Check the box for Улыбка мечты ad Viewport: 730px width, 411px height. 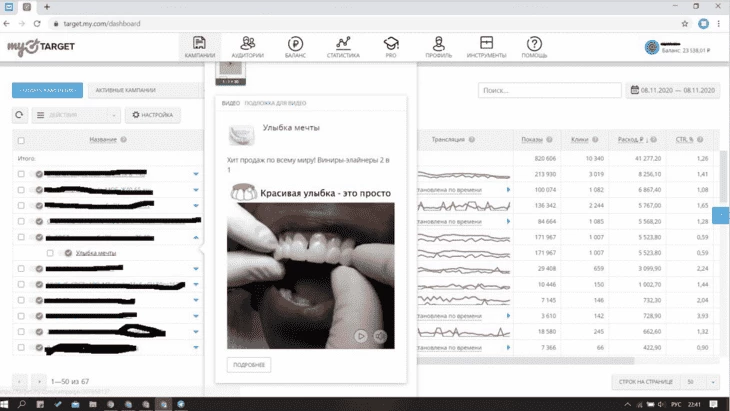pyautogui.click(x=50, y=253)
